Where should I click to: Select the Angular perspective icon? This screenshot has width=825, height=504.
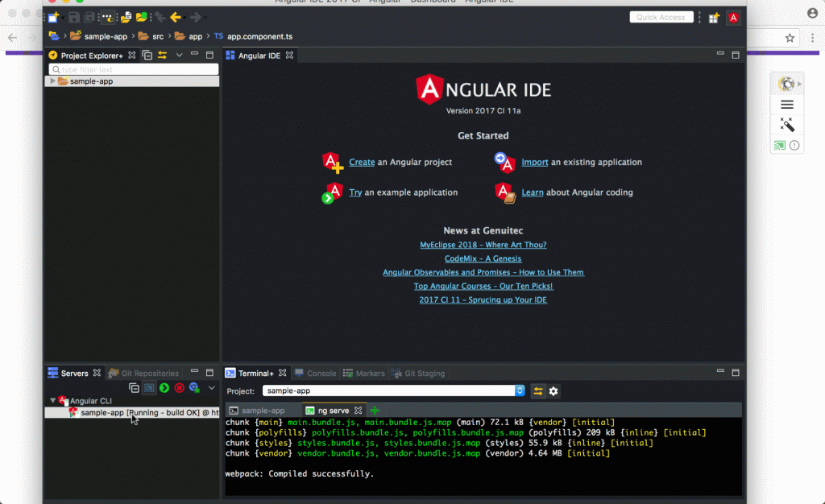tap(733, 18)
